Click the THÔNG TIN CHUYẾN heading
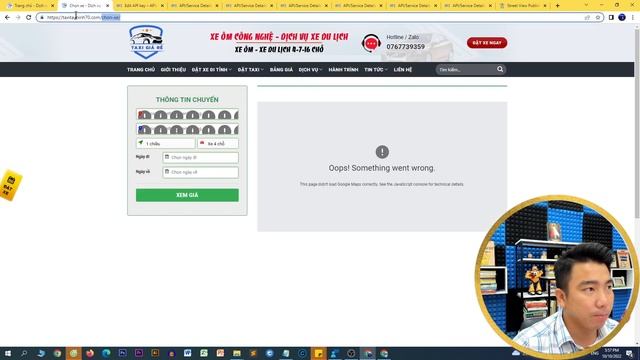 [x=187, y=100]
